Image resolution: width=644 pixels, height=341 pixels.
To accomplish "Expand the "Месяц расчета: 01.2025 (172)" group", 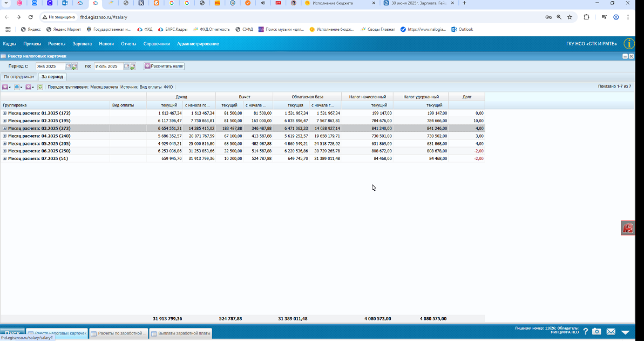I will click(x=5, y=113).
